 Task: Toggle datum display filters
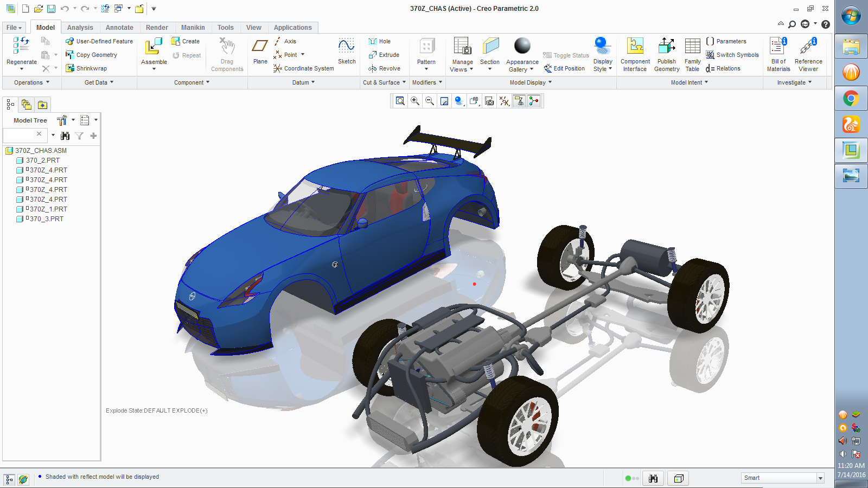coord(504,101)
